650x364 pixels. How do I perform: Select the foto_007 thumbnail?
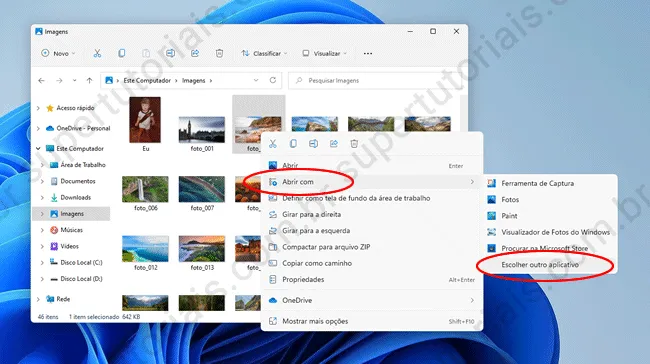click(202, 189)
